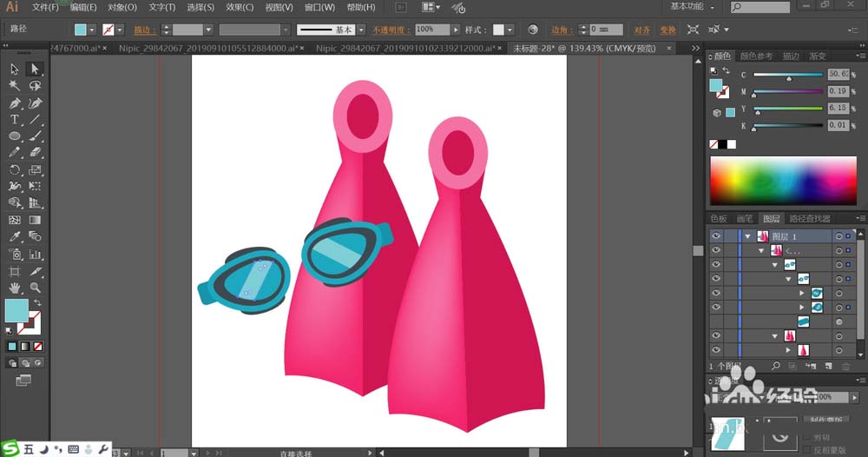The height and width of the screenshot is (457, 868).
Task: Choose the Shape Builder tool
Action: 15,203
